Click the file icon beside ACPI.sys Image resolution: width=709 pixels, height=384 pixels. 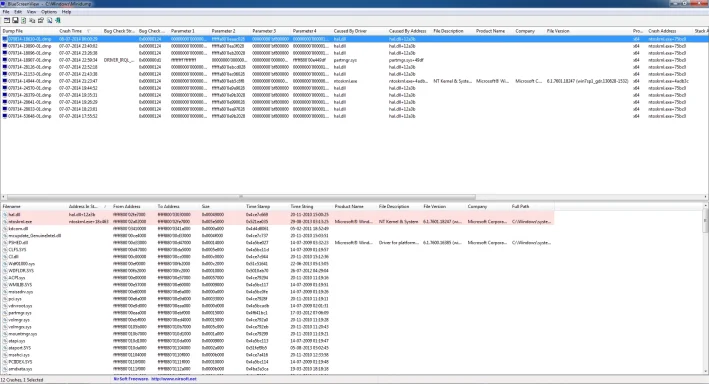(x=5, y=278)
